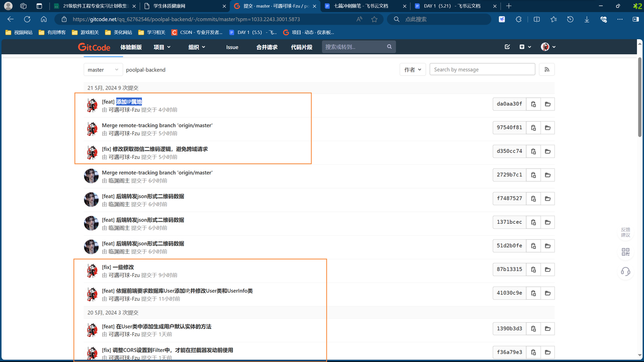Browse files at commit 87b13315
644x362 pixels.
tap(547, 269)
